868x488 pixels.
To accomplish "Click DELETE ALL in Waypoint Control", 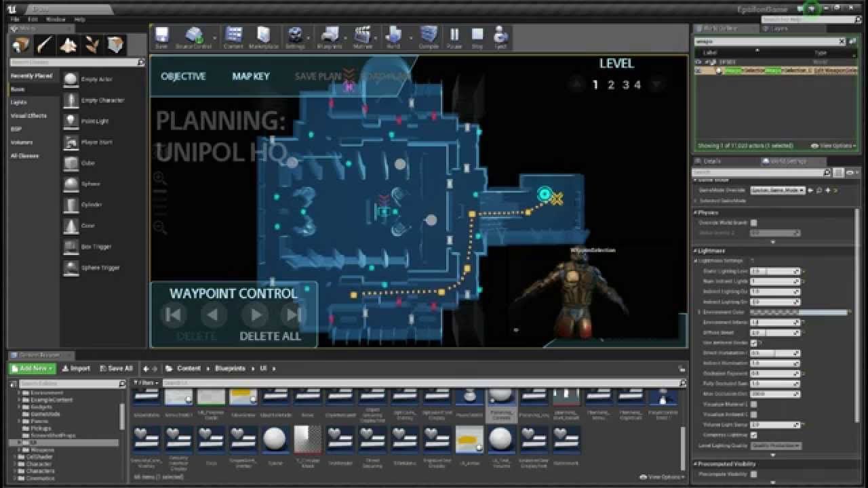I will coord(270,336).
